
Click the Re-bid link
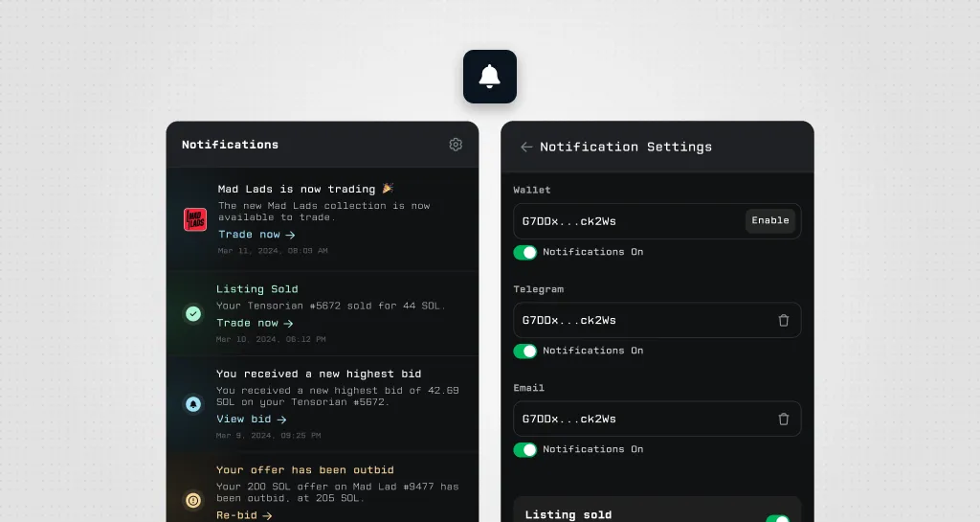[244, 515]
